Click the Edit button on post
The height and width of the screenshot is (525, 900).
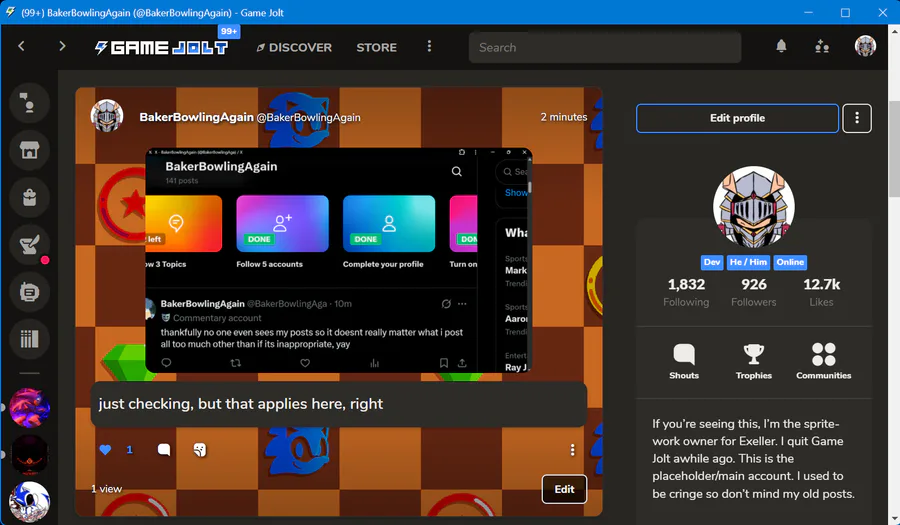[564, 489]
